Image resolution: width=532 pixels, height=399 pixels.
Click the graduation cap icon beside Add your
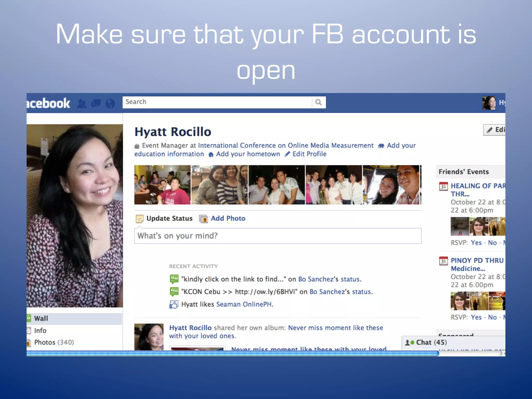point(381,146)
